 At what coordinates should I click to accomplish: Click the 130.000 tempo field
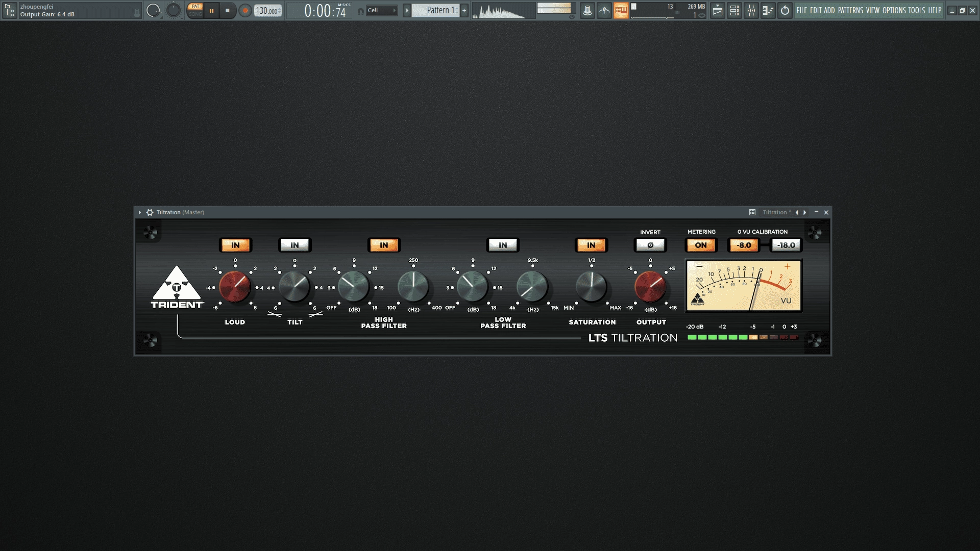(x=268, y=10)
